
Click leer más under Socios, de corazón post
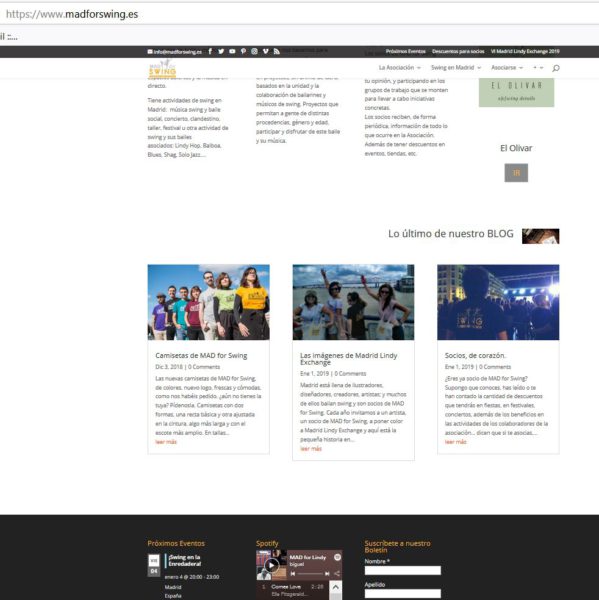455,442
